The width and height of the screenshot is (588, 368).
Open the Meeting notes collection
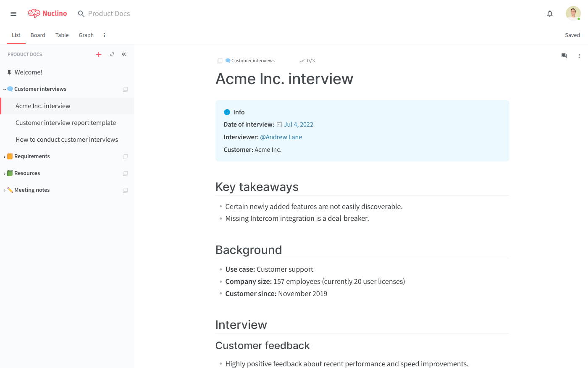(x=32, y=190)
